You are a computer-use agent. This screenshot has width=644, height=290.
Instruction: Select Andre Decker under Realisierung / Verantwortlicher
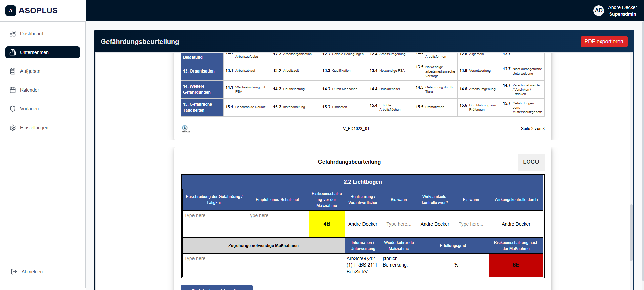coord(363,224)
